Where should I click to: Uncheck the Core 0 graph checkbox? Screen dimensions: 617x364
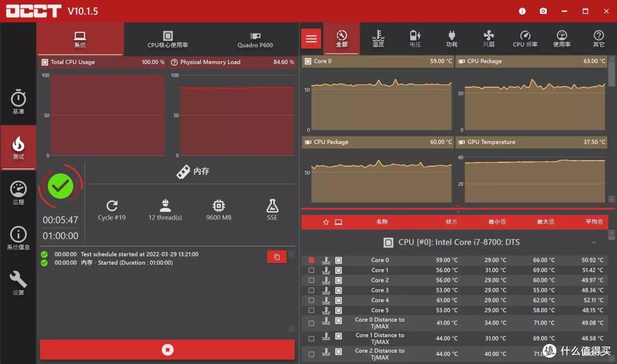(311, 260)
